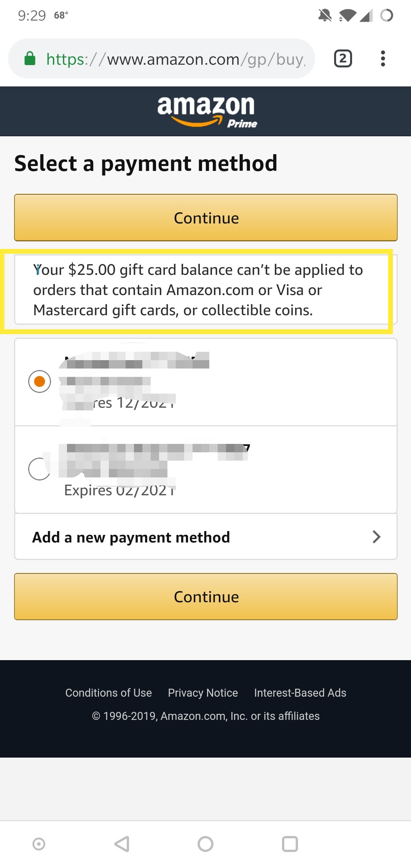Viewport: 411px width, 868px height.
Task: Tap the green secure lock icon
Action: 30,59
